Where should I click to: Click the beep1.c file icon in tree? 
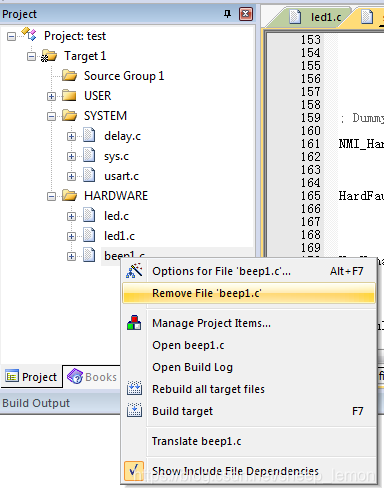(89, 255)
